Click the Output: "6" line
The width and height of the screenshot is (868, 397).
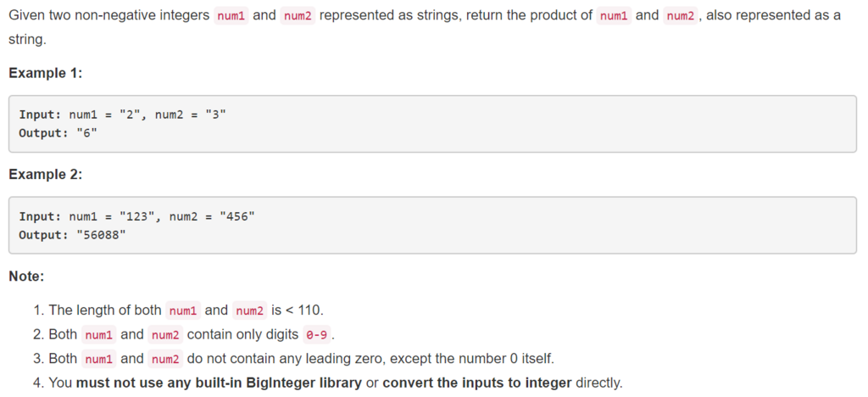(52, 133)
